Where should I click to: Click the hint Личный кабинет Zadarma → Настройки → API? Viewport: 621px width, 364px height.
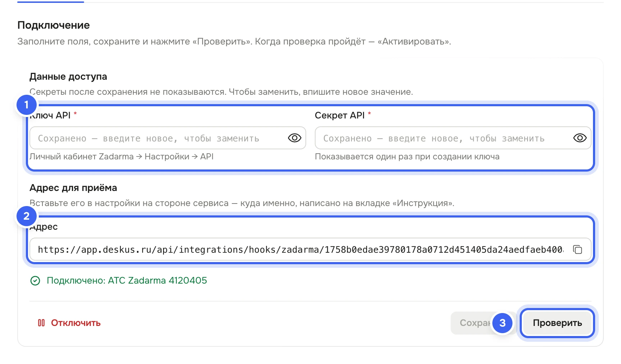coord(121,157)
